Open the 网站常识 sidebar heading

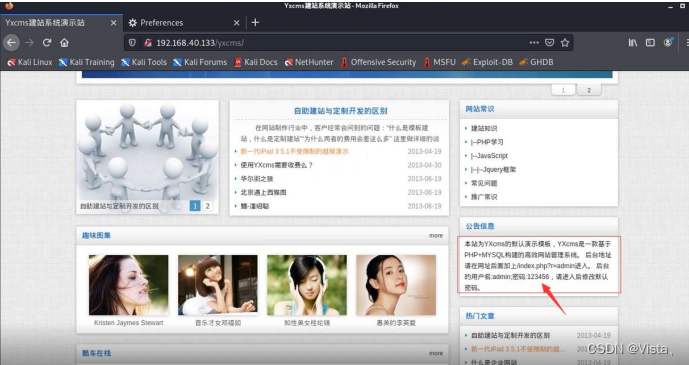pyautogui.click(x=480, y=109)
